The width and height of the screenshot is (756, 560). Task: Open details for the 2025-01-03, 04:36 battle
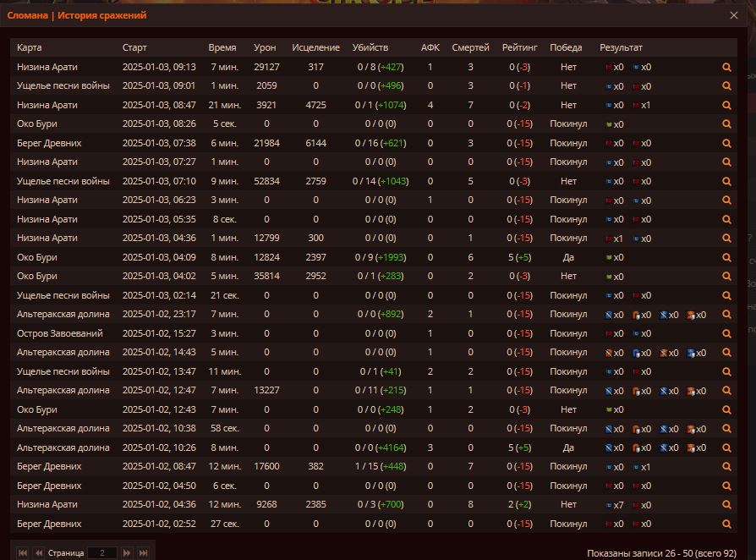coord(726,239)
